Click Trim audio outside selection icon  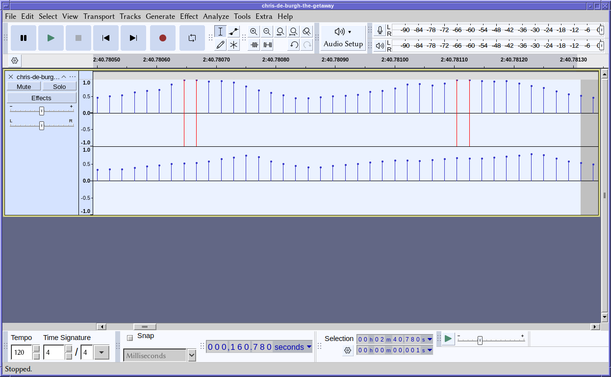point(254,45)
